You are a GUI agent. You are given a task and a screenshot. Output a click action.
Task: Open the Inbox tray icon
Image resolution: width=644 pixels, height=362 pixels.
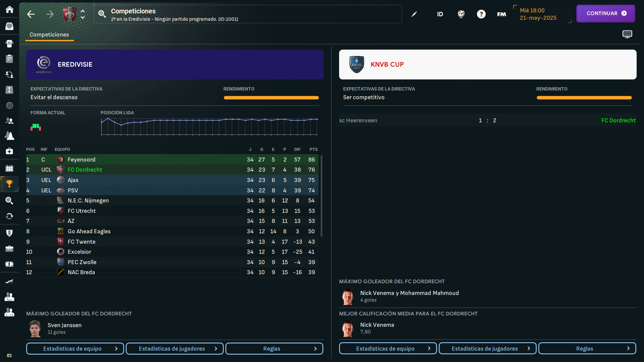(x=9, y=26)
